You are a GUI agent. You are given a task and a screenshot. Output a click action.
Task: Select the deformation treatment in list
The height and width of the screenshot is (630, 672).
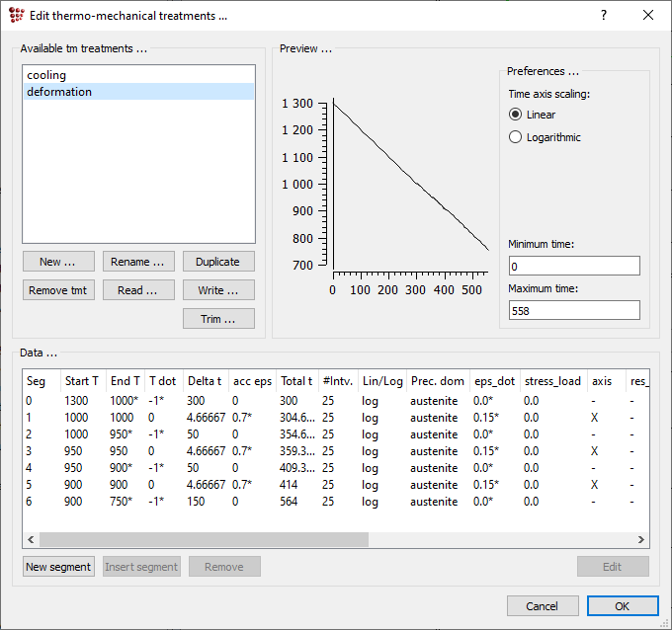(x=59, y=92)
